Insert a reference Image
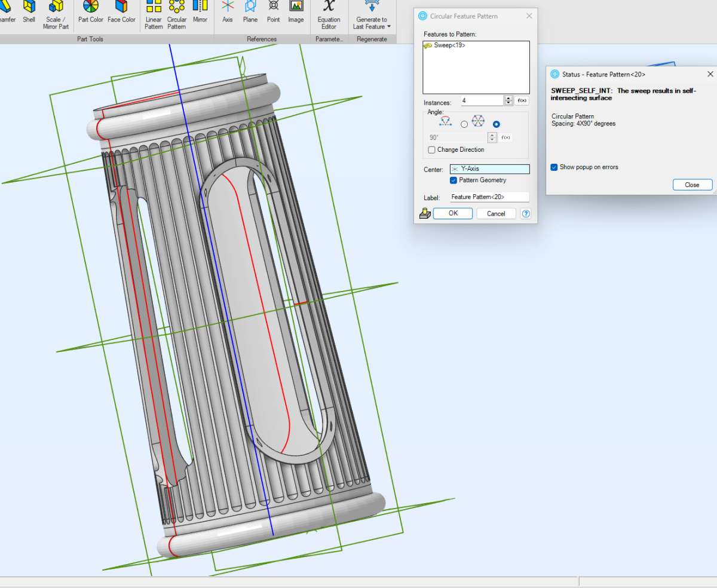The width and height of the screenshot is (717, 588). coord(296,12)
